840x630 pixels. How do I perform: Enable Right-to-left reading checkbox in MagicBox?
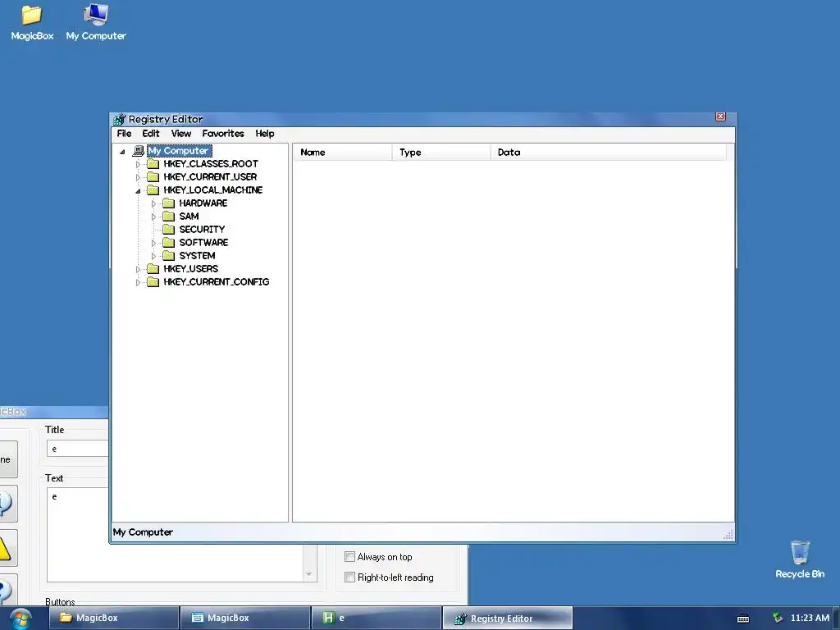[x=349, y=577]
